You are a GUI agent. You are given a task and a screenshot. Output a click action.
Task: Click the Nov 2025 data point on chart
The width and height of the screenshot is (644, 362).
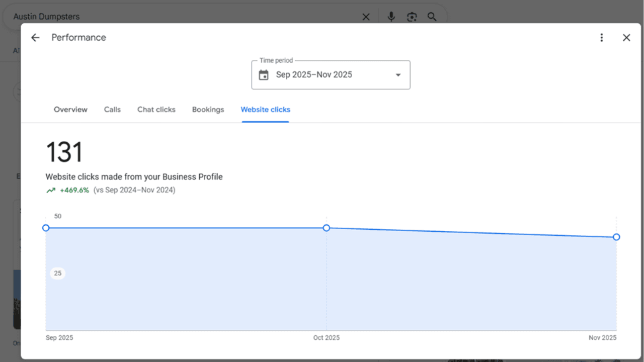click(616, 237)
